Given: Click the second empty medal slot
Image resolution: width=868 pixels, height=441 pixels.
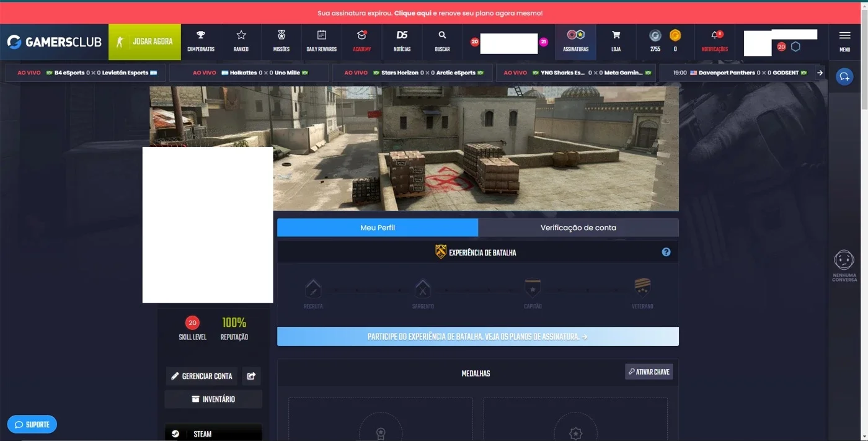Looking at the screenshot, I should click(575, 420).
